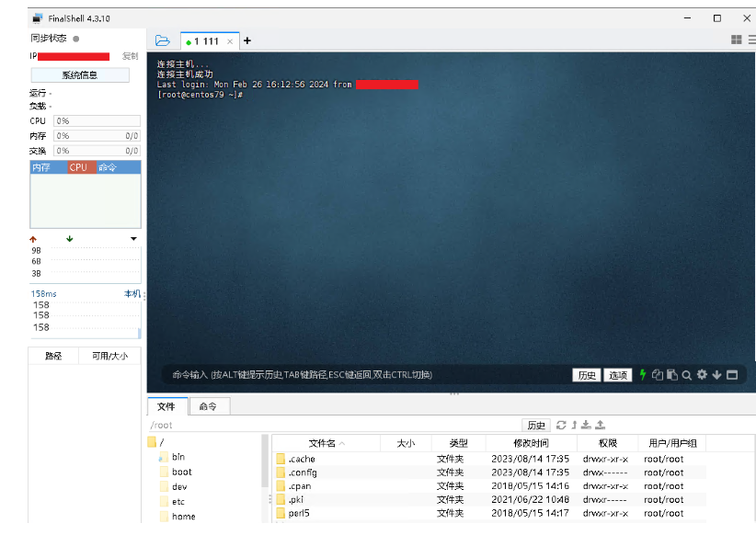Select the perl5 folder row

tap(489, 513)
